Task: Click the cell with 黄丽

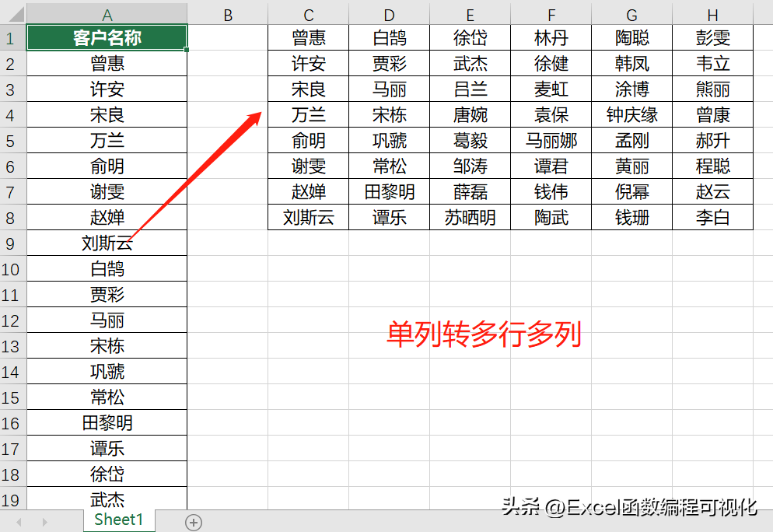Action: click(x=632, y=166)
